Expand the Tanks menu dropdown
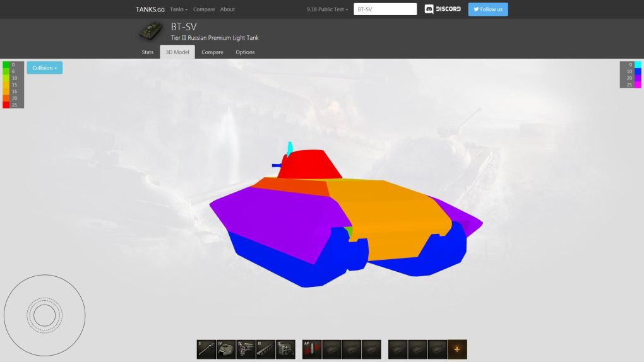The width and height of the screenshot is (644, 362). coord(179,9)
